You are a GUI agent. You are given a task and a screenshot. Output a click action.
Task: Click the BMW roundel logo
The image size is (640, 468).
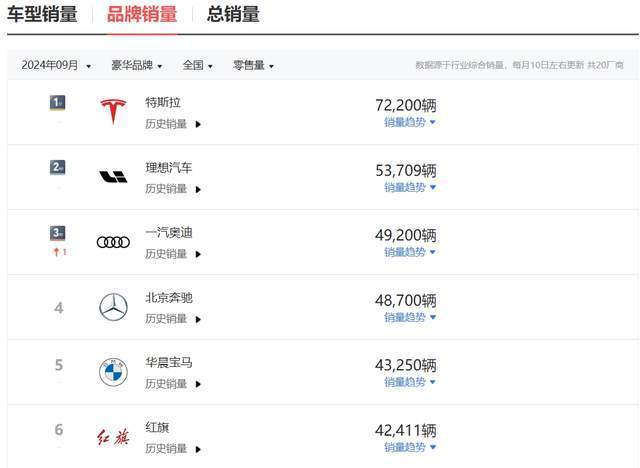point(113,372)
